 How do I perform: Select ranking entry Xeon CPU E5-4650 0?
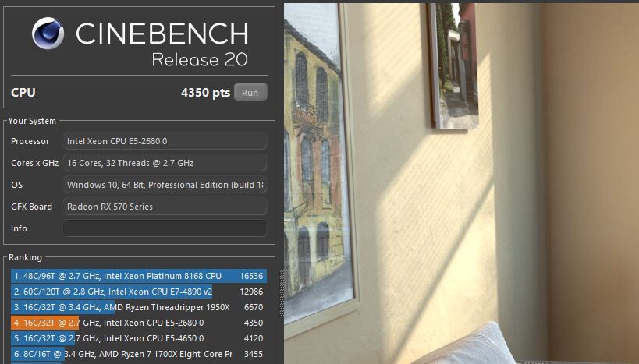(139, 338)
